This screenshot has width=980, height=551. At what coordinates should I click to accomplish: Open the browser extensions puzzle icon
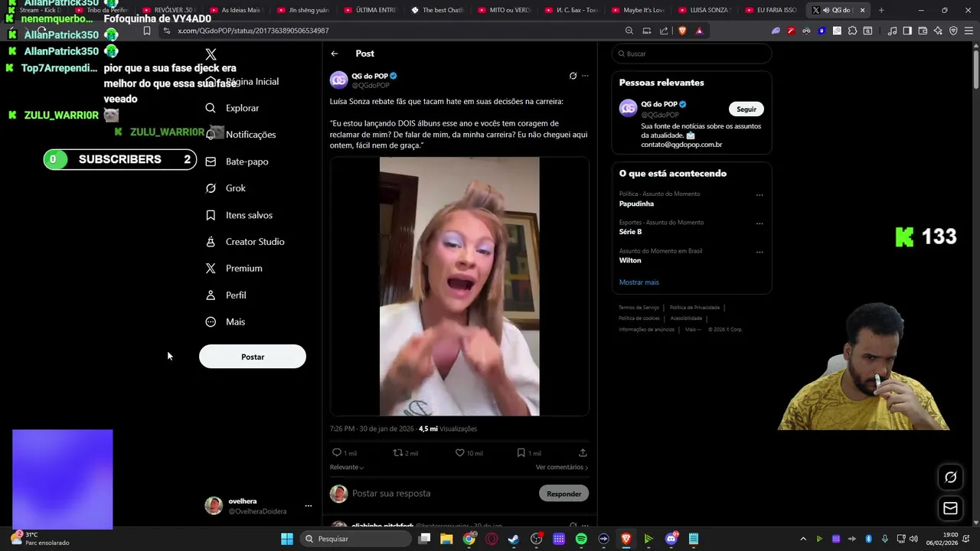pyautogui.click(x=852, y=31)
